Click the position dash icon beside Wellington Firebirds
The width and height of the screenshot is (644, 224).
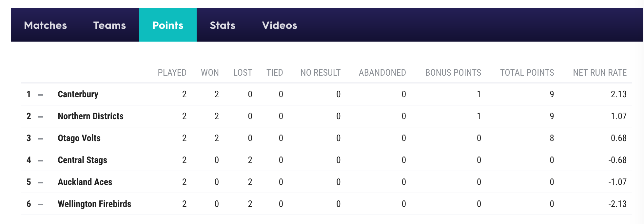coord(40,205)
